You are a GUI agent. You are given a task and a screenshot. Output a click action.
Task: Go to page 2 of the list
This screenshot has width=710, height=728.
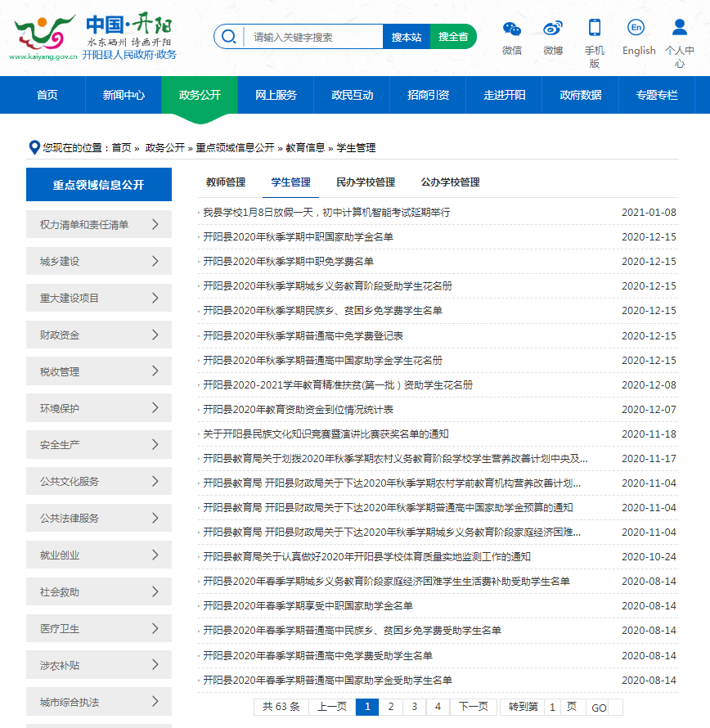pyautogui.click(x=391, y=707)
